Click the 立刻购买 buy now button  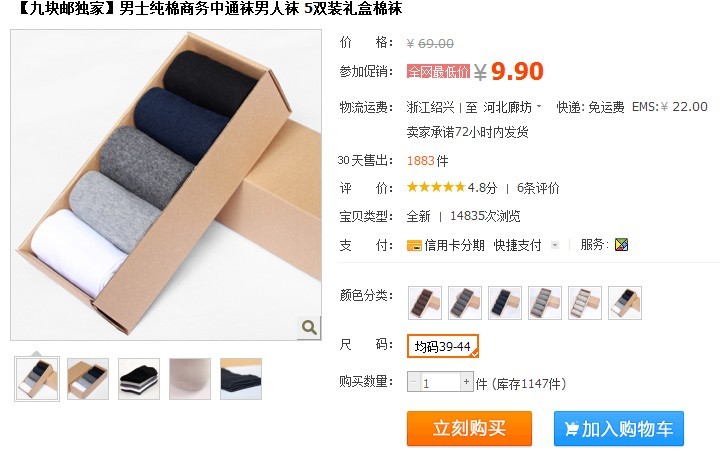(469, 428)
